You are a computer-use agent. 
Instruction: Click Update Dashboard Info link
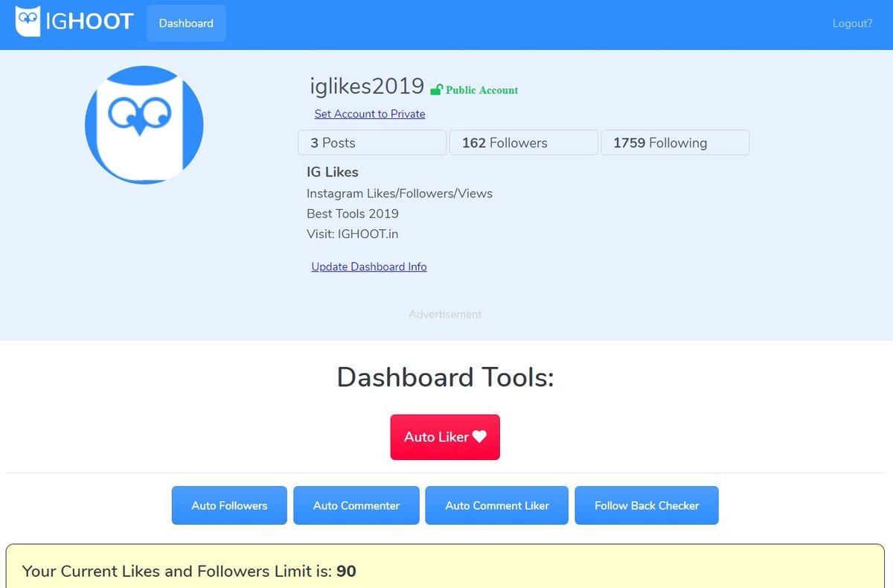[x=369, y=266]
